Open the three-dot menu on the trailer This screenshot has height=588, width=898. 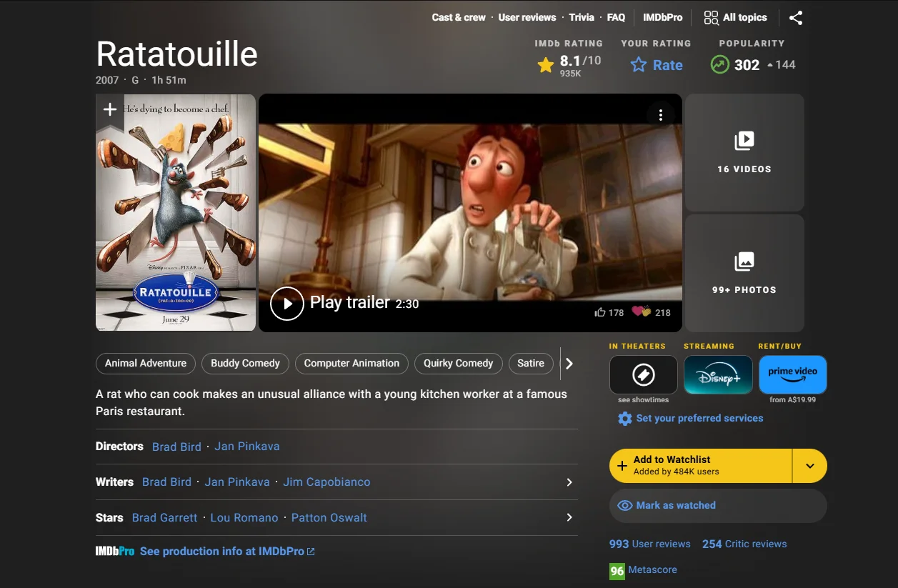click(661, 114)
